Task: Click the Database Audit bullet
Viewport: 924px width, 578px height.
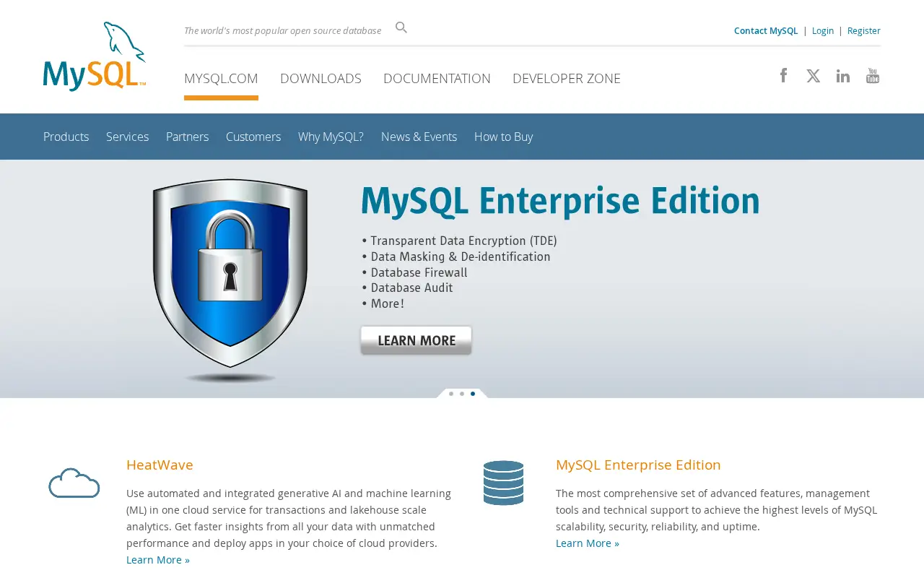Action: (x=407, y=288)
